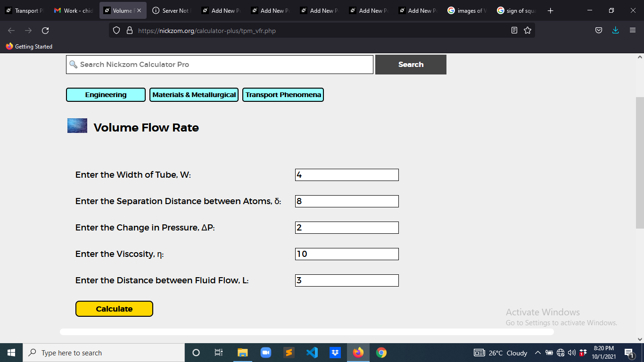
Task: Close the Volume Flow Rate tab
Action: pos(139,10)
